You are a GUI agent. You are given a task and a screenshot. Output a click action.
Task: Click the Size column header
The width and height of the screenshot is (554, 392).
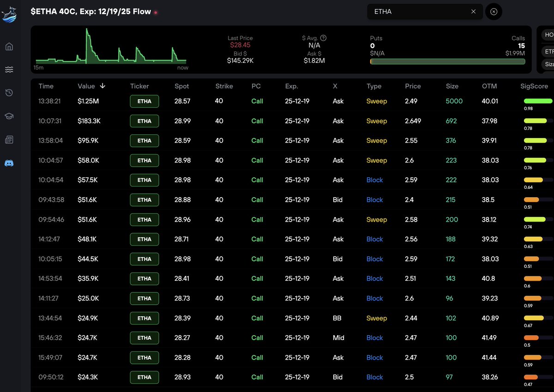click(452, 86)
